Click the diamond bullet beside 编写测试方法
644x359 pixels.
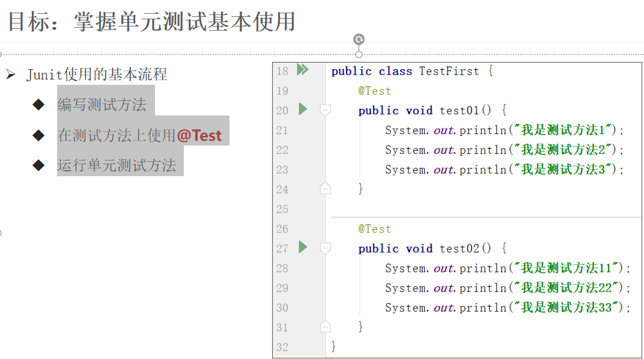(x=38, y=105)
